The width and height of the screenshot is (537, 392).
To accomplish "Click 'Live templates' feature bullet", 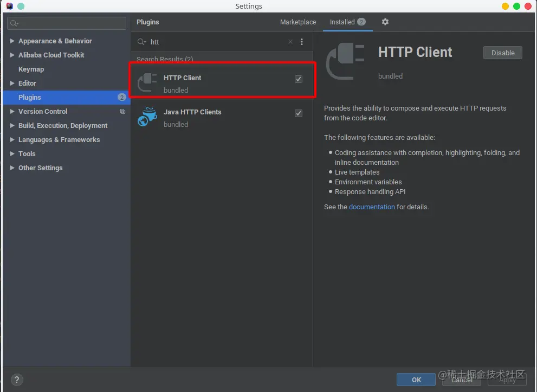I will pyautogui.click(x=357, y=172).
